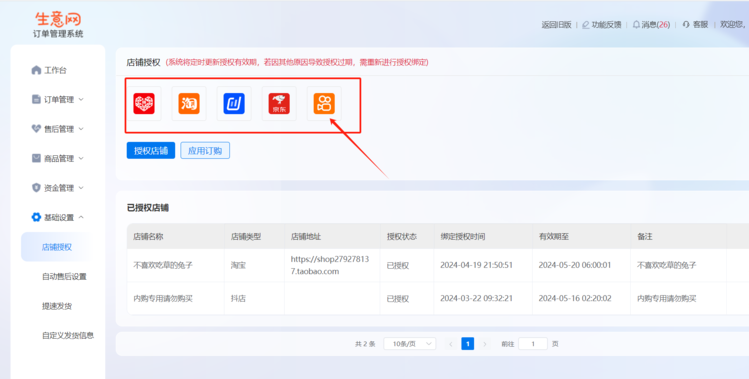The height and width of the screenshot is (379, 749).
Task: Click the 消息 bell icon
Action: 636,24
